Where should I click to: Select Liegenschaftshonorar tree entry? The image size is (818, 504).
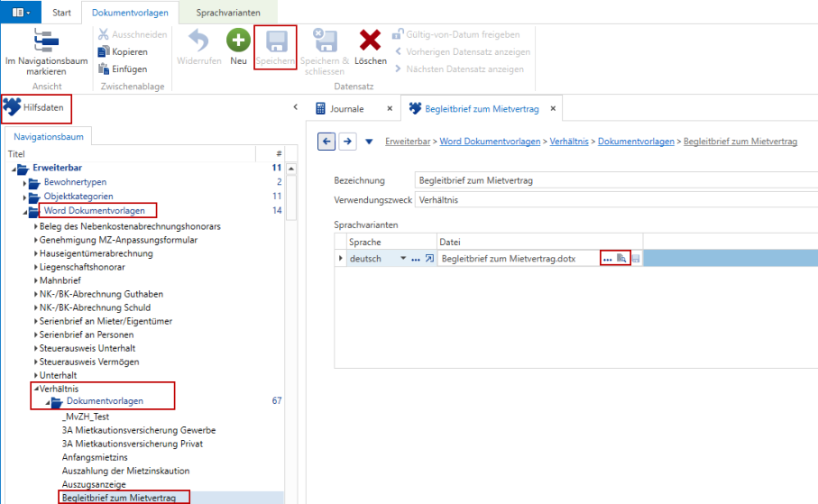coord(82,267)
